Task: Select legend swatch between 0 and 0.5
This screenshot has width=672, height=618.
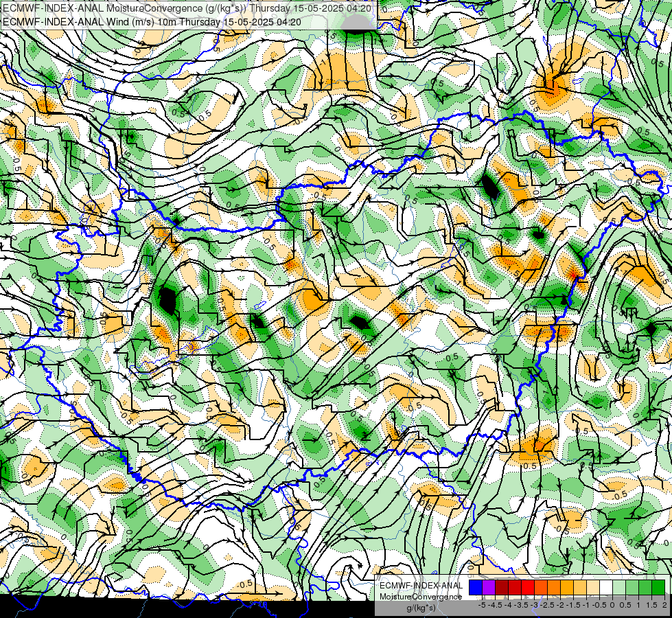Action: pos(619,588)
